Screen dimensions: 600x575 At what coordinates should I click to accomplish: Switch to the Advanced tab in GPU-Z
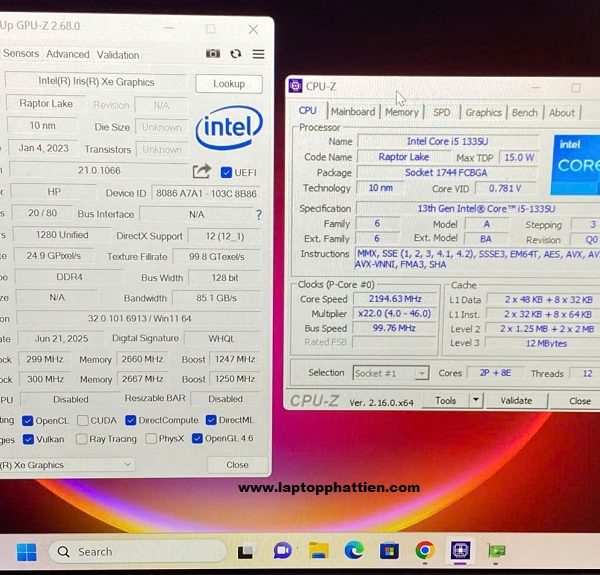click(x=68, y=54)
